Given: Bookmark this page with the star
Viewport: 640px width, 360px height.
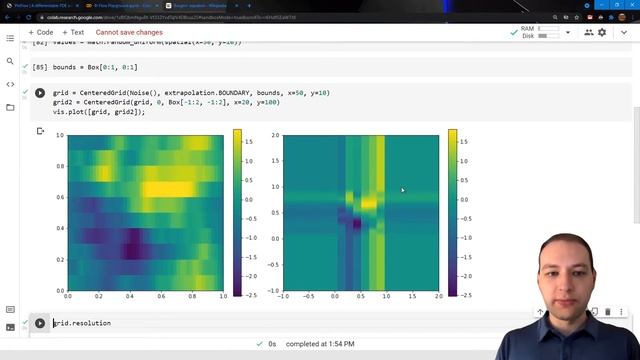Looking at the screenshot, I should pos(577,18).
